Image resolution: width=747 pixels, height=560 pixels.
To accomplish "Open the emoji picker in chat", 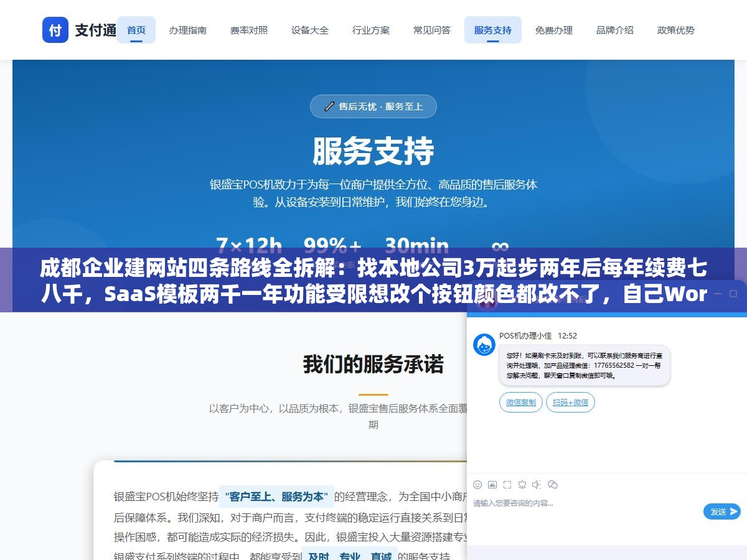I will [x=477, y=485].
